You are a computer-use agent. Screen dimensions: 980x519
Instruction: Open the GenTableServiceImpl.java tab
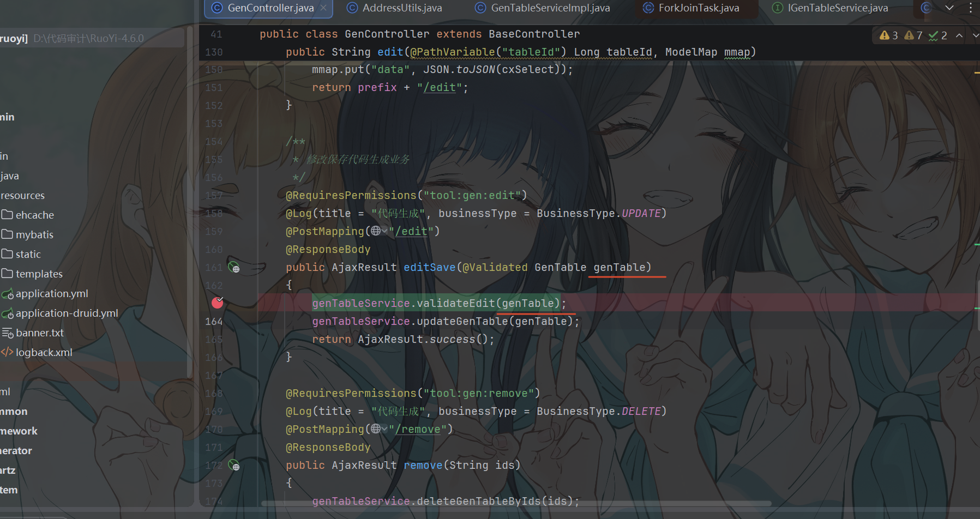click(x=543, y=8)
